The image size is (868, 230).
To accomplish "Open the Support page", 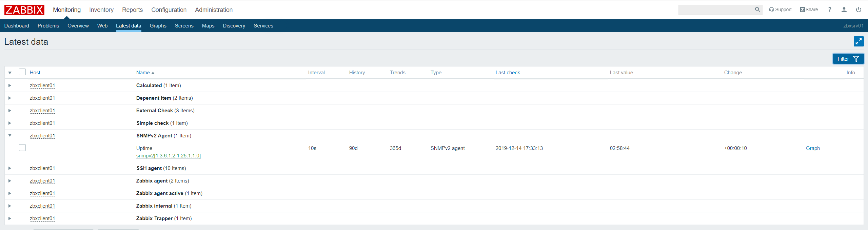I will point(780,10).
